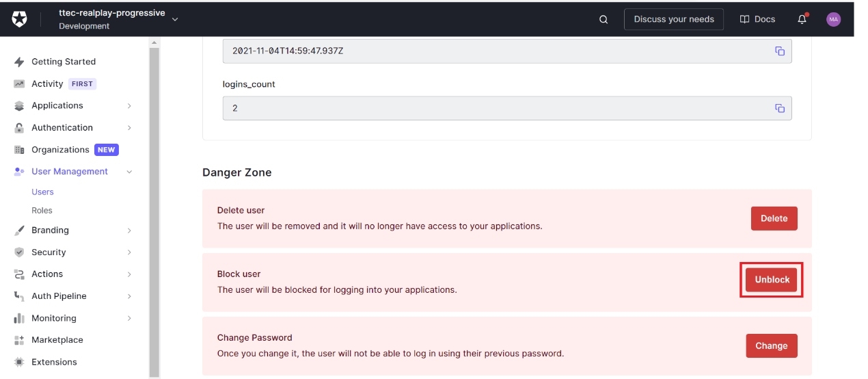Copy the timestamp value with copy icon

pos(780,51)
